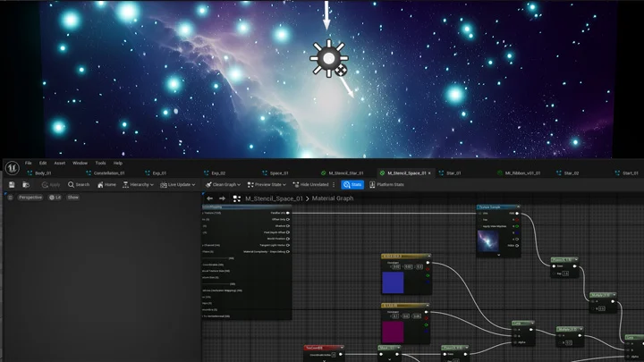This screenshot has height=362, width=644.
Task: Switch to the MI_Ribbon_v01_01 tab
Action: (x=519, y=173)
